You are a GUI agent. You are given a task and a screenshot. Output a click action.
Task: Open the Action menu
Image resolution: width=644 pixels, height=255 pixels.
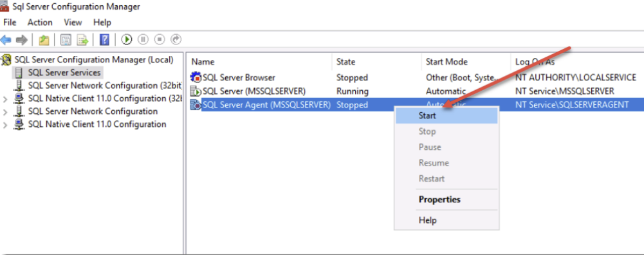click(40, 22)
